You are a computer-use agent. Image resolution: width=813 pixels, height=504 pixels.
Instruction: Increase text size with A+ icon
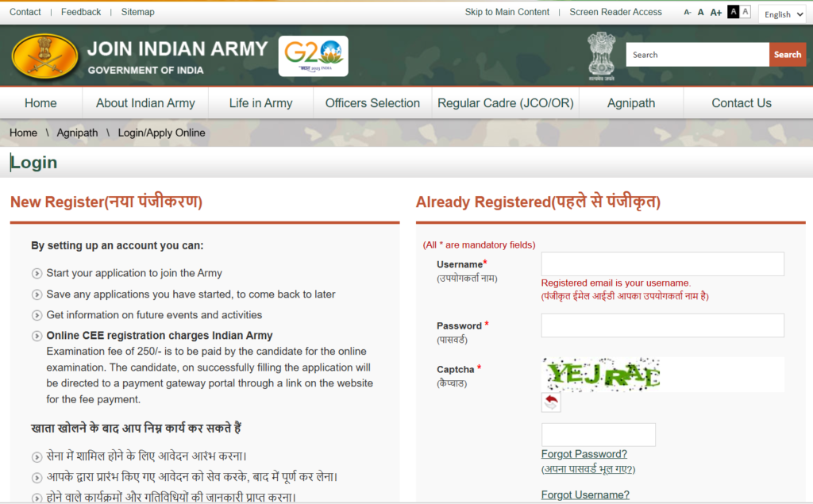715,12
